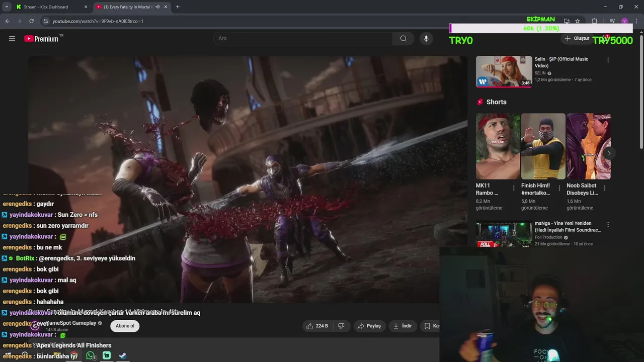Viewport: 644px width, 362px height.
Task: Go forward with browser forward arrow
Action: coord(19,21)
